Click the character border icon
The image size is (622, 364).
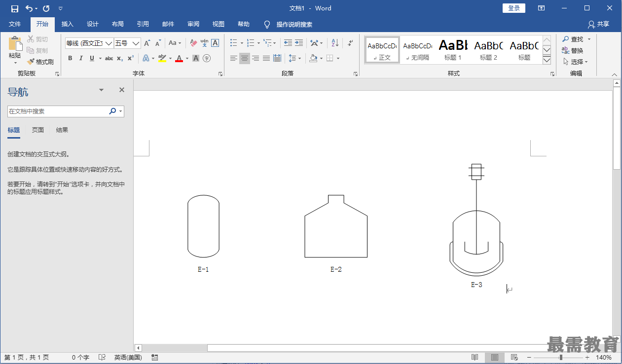[215, 43]
